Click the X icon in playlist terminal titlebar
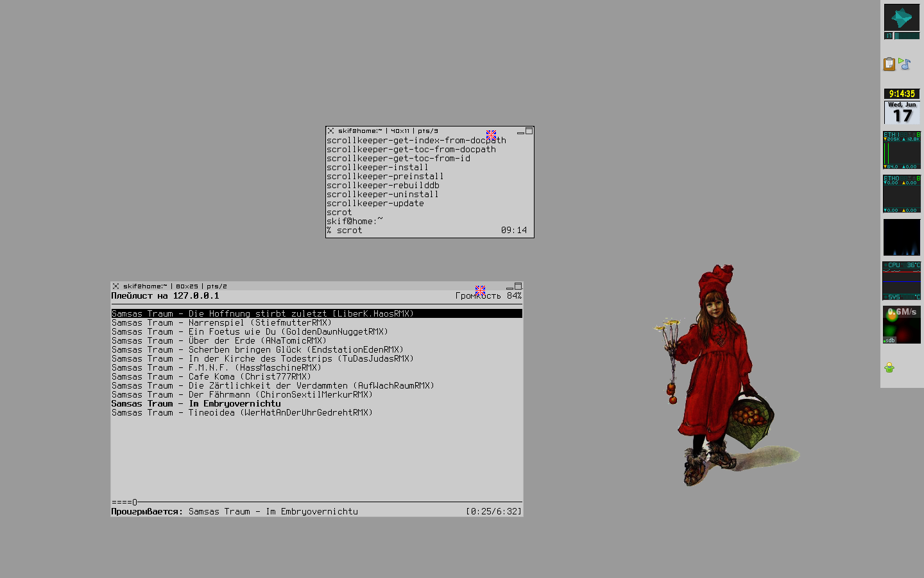 [x=116, y=286]
